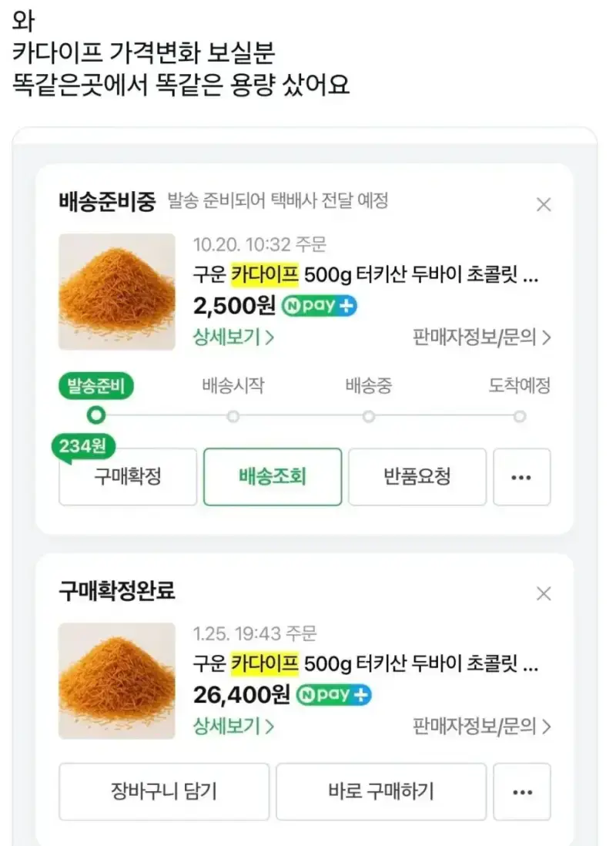Open more options beside 바로 구매하기
The width and height of the screenshot is (616, 846).
click(521, 791)
